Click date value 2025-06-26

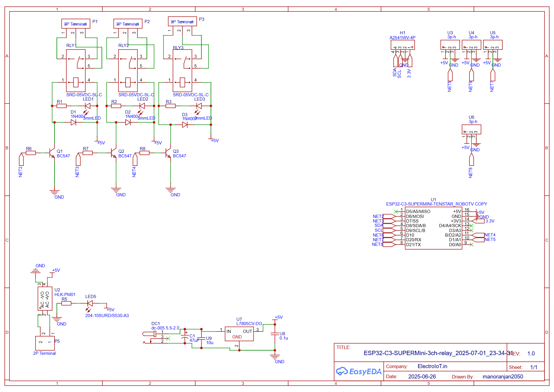click(422, 377)
